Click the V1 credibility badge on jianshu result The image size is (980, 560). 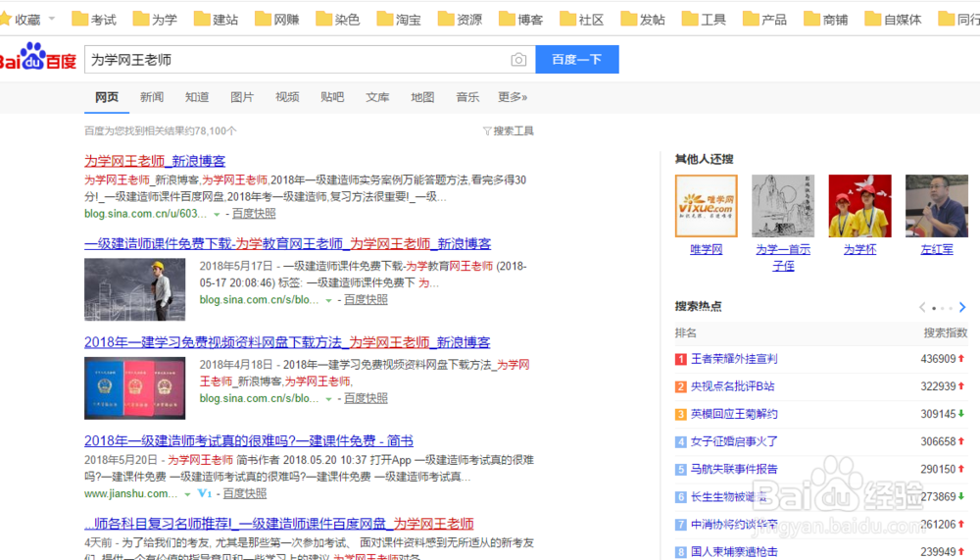click(205, 493)
